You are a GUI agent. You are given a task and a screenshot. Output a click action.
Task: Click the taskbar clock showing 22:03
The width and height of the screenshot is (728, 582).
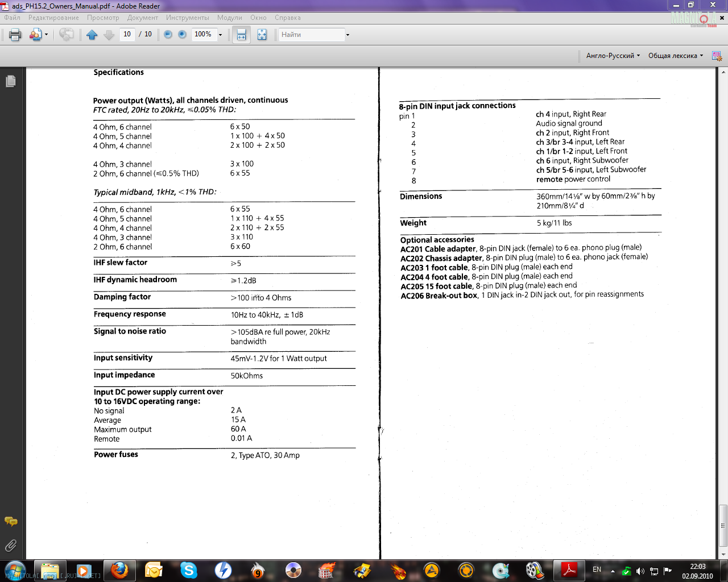tap(697, 571)
